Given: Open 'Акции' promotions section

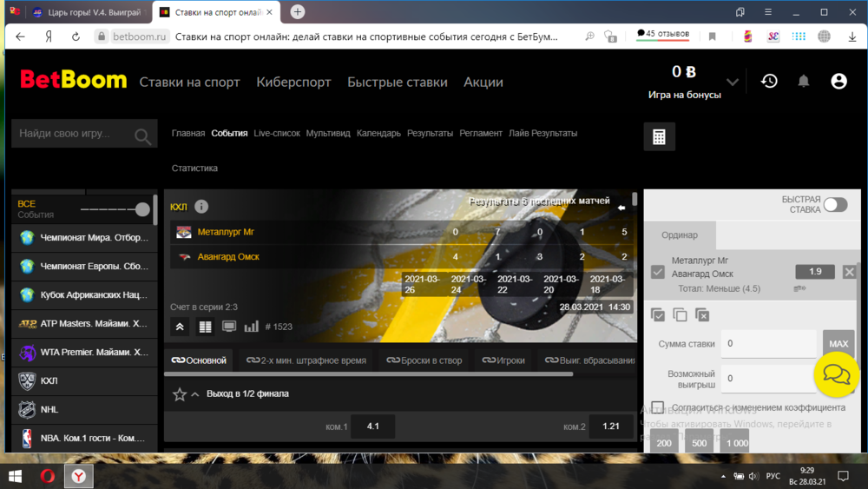Looking at the screenshot, I should pyautogui.click(x=483, y=82).
